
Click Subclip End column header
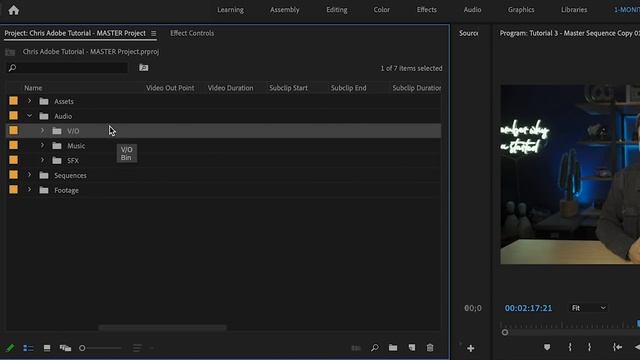[x=349, y=88]
